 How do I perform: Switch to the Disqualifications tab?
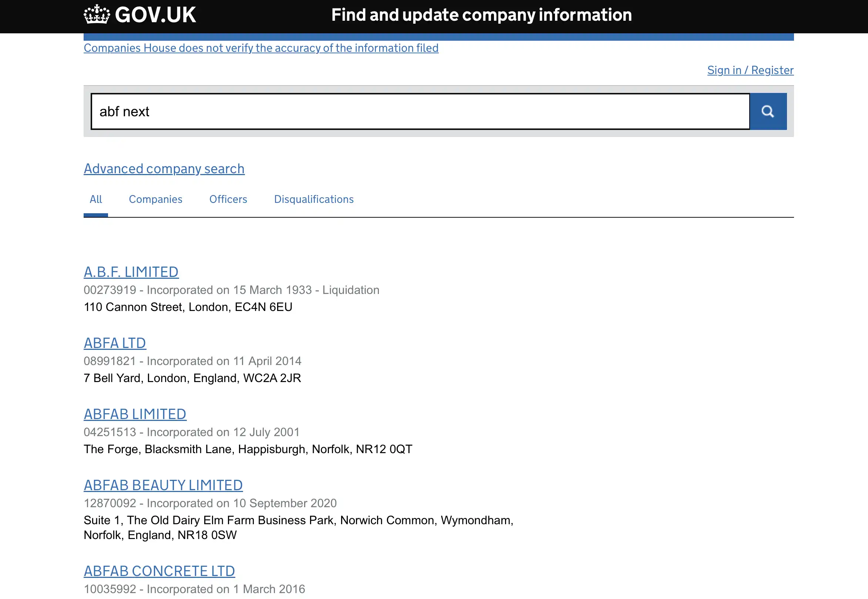tap(314, 199)
